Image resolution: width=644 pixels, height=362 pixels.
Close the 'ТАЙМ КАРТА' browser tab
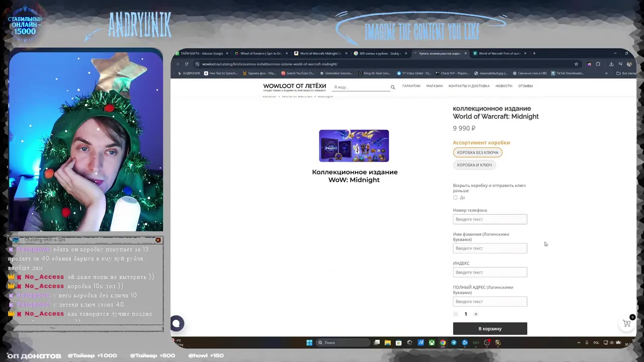(x=227, y=53)
